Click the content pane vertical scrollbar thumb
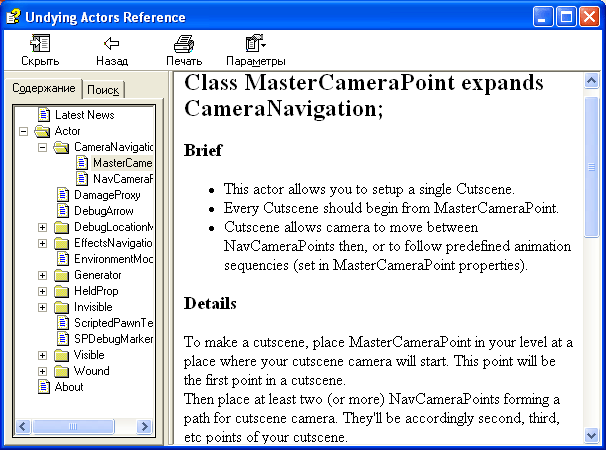The image size is (606, 450). coord(591,167)
